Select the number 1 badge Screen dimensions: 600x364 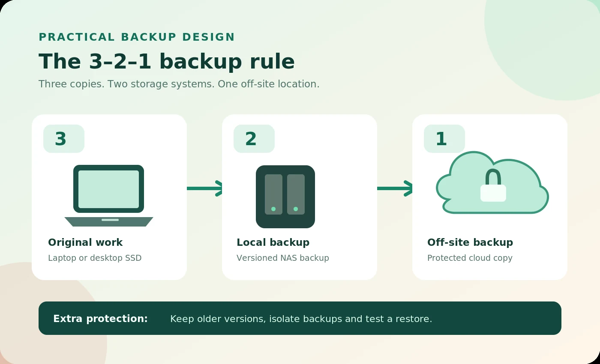pos(444,139)
